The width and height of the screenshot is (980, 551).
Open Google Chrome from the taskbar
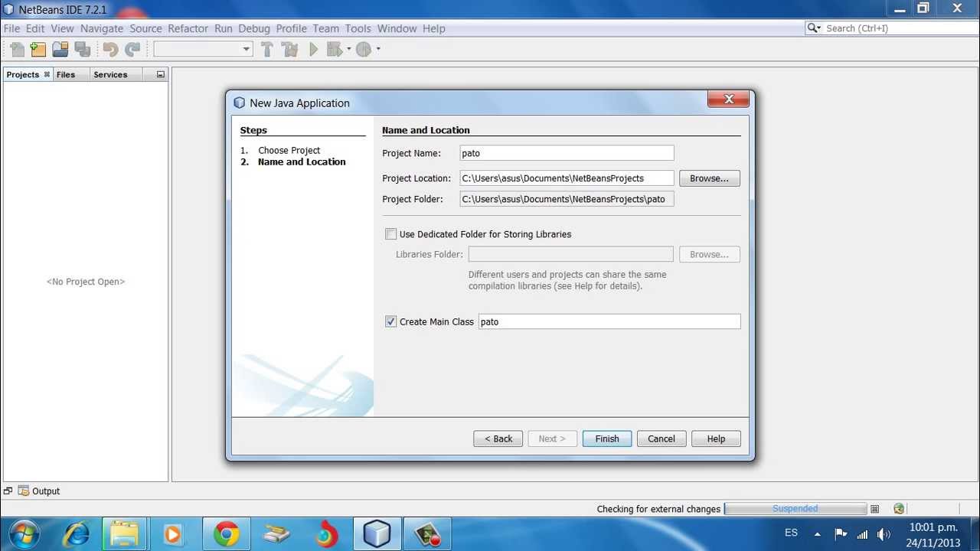pos(226,533)
